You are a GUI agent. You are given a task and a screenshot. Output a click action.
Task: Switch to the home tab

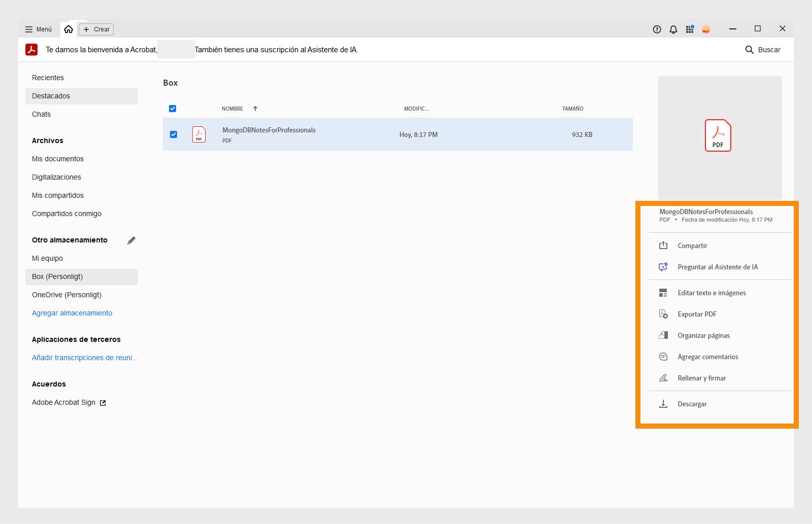click(x=69, y=29)
